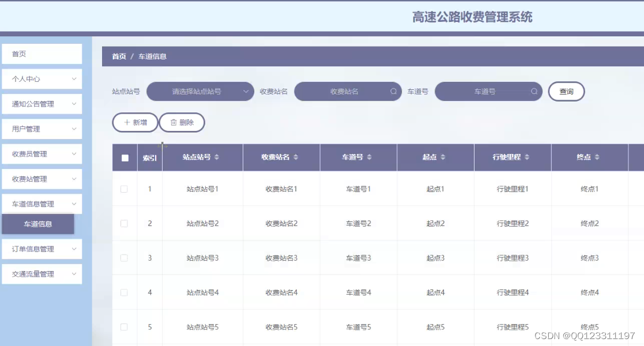This screenshot has height=346, width=644.
Task: Check the checkbox for row 3
Action: click(x=124, y=258)
